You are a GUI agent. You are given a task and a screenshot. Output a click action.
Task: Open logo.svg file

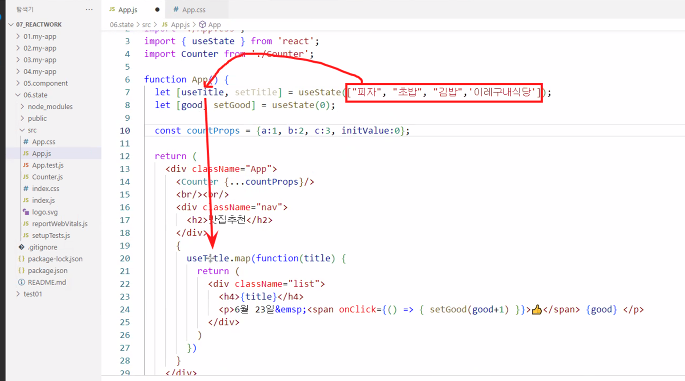45,212
